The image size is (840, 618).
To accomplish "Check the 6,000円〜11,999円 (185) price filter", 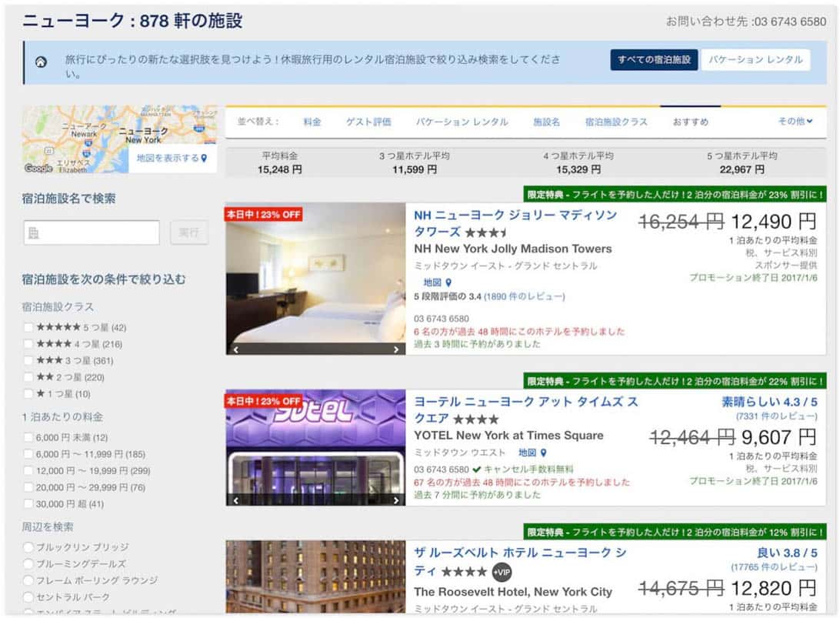I will [x=28, y=454].
